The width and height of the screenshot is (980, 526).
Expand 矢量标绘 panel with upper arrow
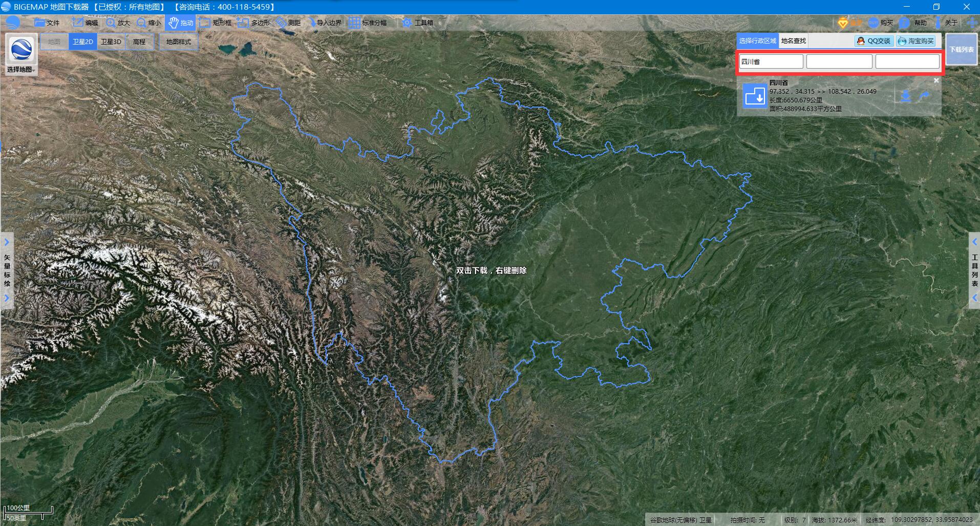7,242
